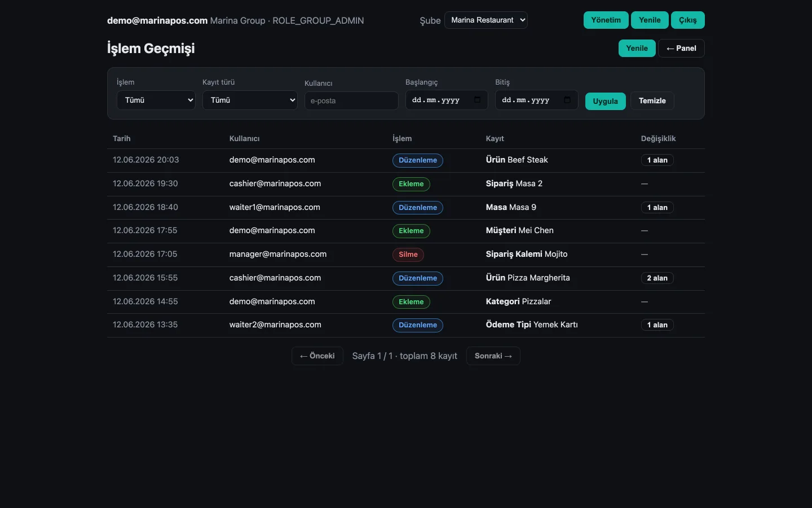Log out with the Çıkış button

[687, 20]
